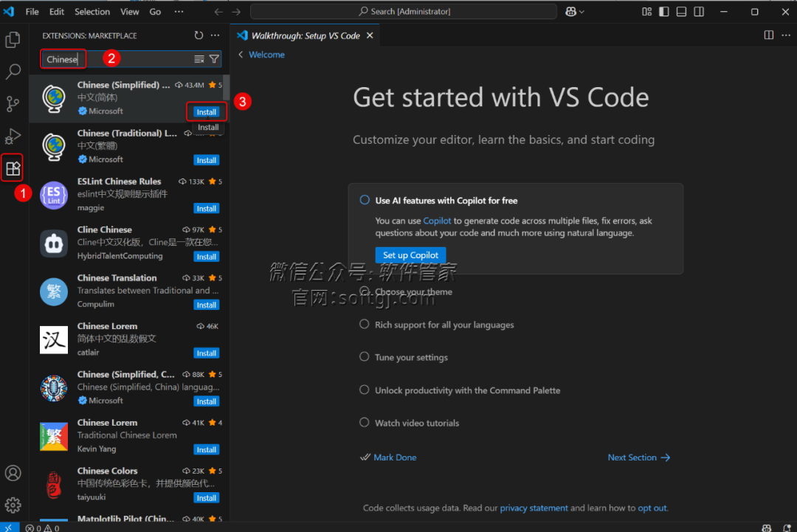Open Manage gear icon
The height and width of the screenshot is (532, 797).
(13, 505)
